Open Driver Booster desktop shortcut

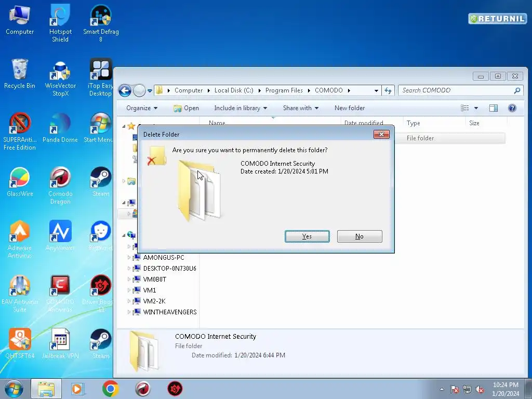point(99,294)
